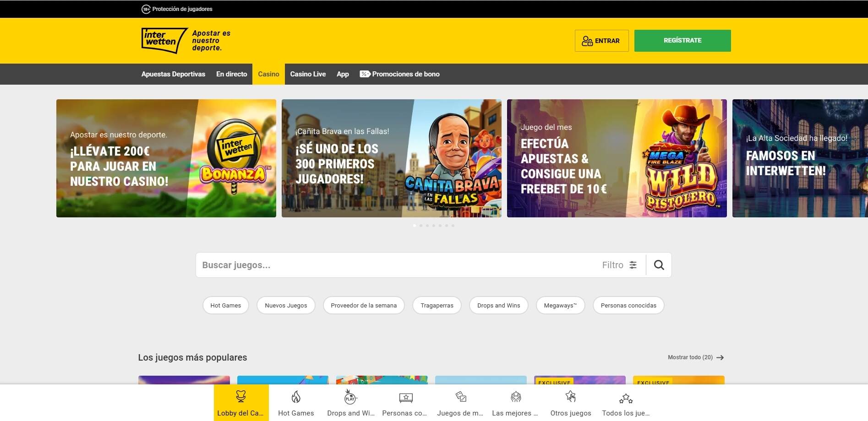Click the REGÍSTRATE button

point(682,41)
